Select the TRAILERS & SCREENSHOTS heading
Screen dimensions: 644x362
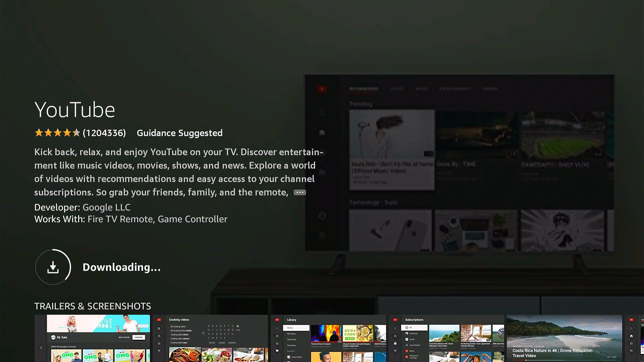coord(93,306)
